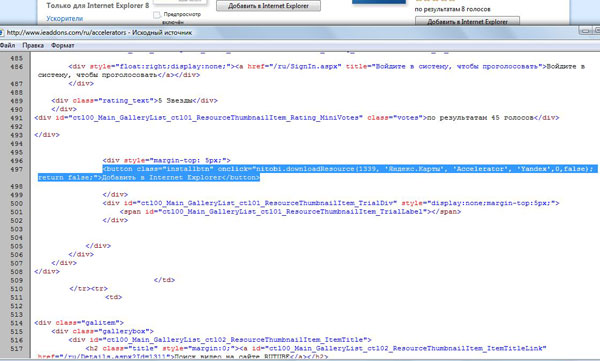Minimize the source viewer window

(585, 30)
